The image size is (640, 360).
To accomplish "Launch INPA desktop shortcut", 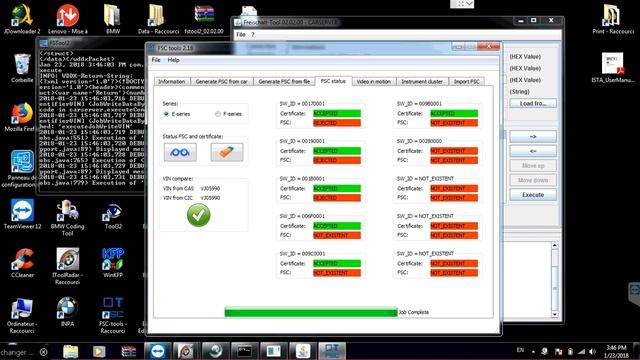I will pos(67,312).
